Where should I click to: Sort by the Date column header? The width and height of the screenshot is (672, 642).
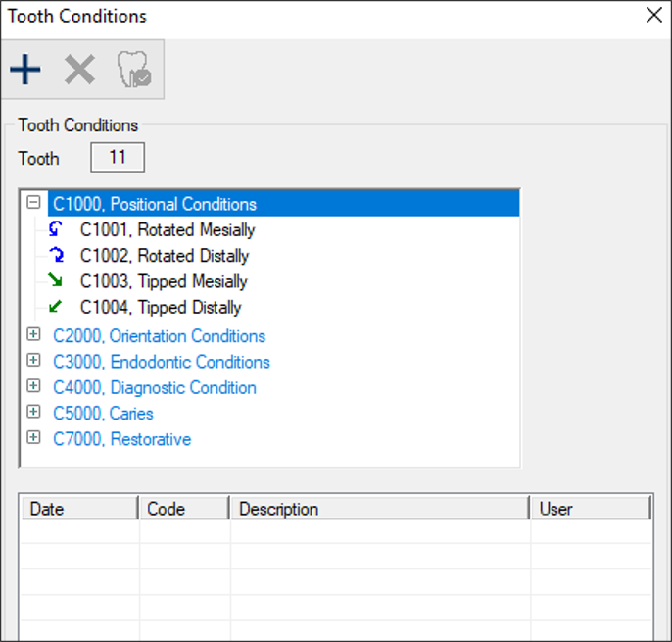coord(79,509)
